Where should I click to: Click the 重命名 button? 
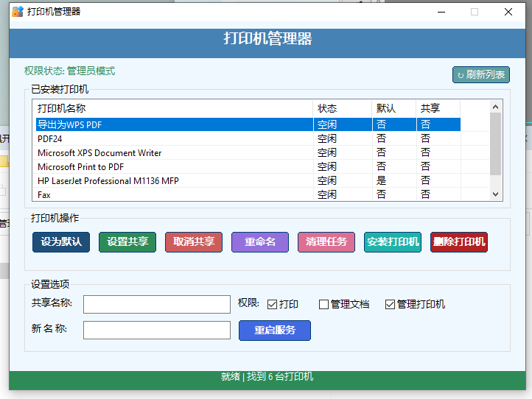[x=260, y=242]
